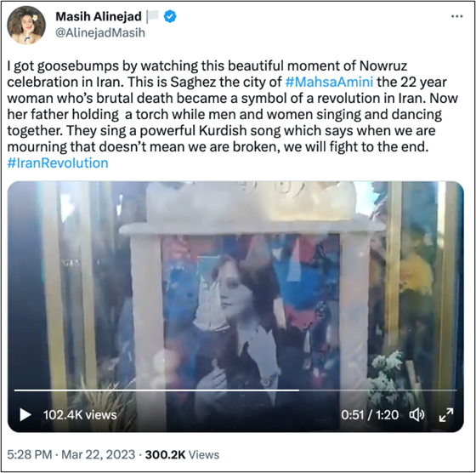Open the #IranRevolution hashtag
The height and width of the screenshot is (473, 476).
[x=58, y=162]
